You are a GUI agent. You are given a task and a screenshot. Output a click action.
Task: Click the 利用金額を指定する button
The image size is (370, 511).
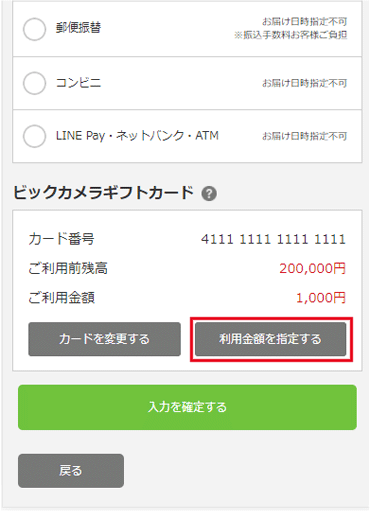tap(271, 339)
